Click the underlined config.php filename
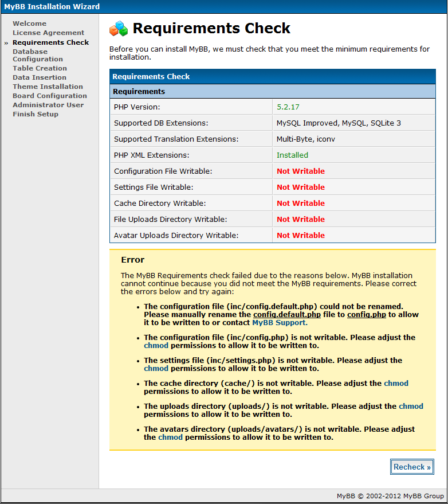The width and height of the screenshot is (448, 504). point(367,315)
